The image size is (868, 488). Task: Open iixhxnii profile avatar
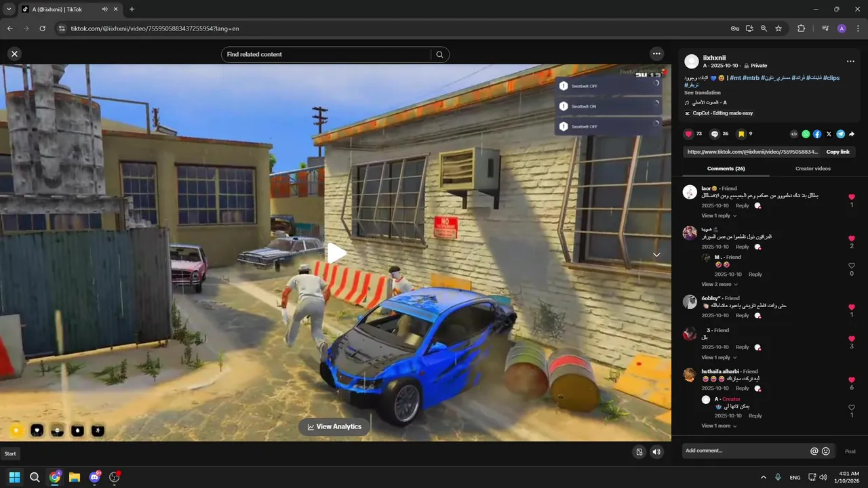[x=692, y=62]
